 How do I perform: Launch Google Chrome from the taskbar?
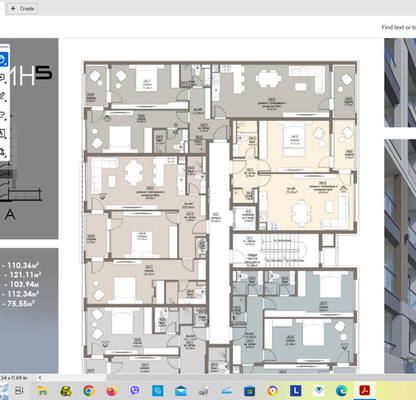point(88,390)
